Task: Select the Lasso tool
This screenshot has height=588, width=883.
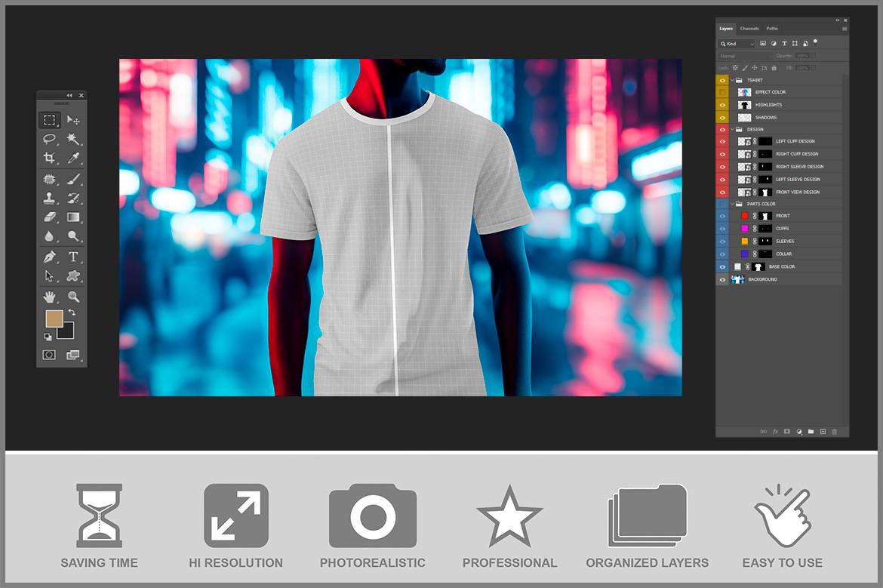Action: pyautogui.click(x=49, y=139)
